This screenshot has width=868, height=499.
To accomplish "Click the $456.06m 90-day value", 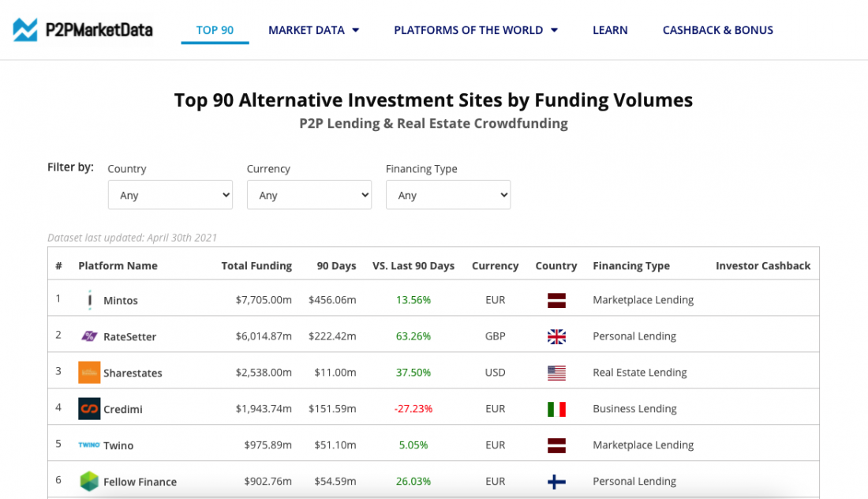I will click(x=332, y=299).
